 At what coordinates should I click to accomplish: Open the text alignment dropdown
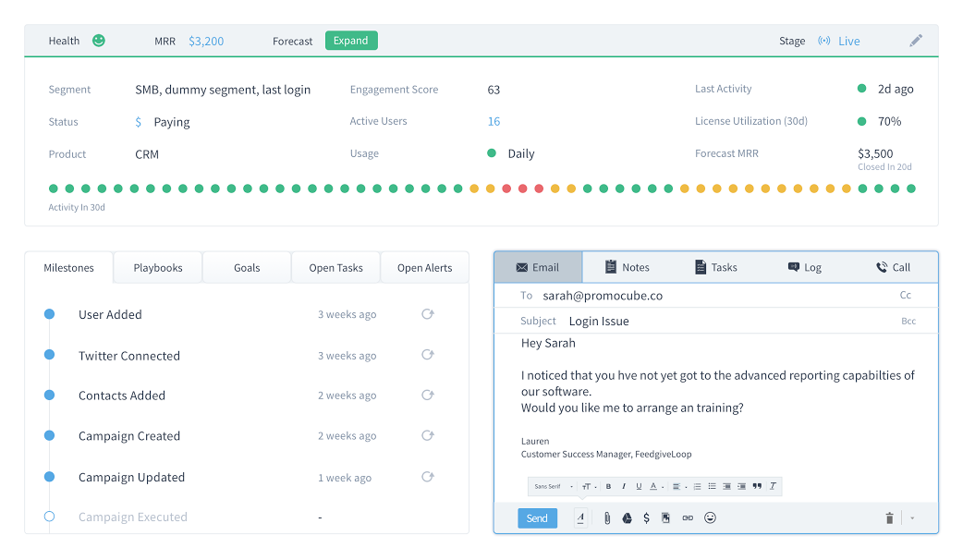(679, 486)
